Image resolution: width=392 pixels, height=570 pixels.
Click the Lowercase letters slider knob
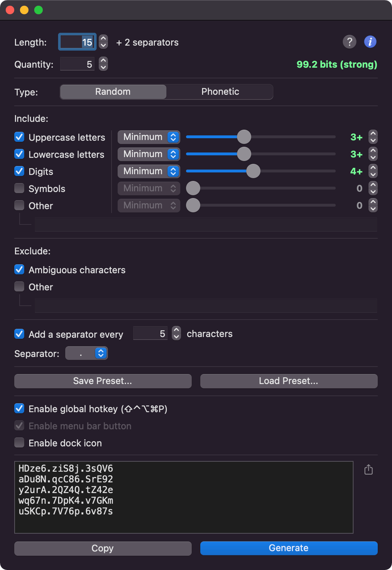[x=244, y=154]
